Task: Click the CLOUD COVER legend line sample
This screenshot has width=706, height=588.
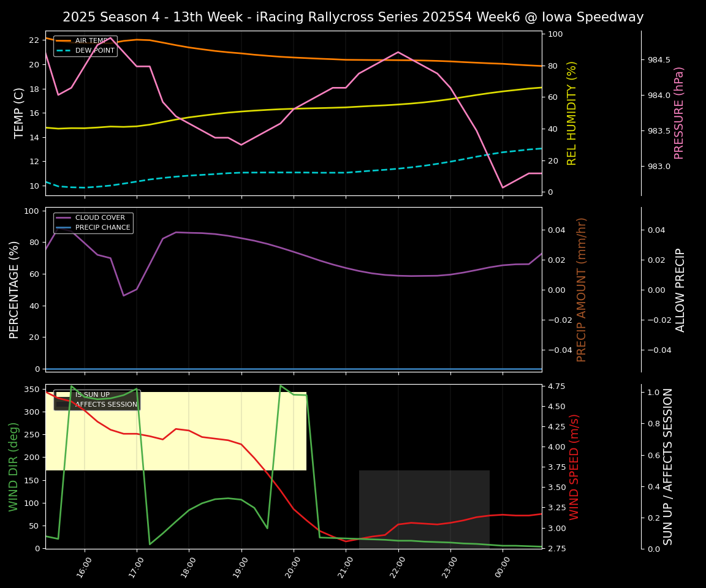Action: (x=63, y=217)
